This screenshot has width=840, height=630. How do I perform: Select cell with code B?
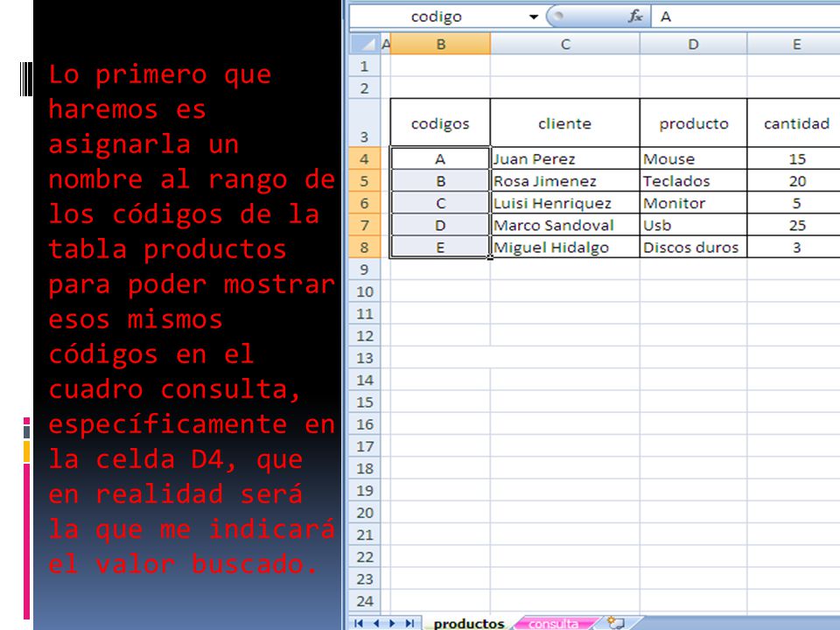440,181
